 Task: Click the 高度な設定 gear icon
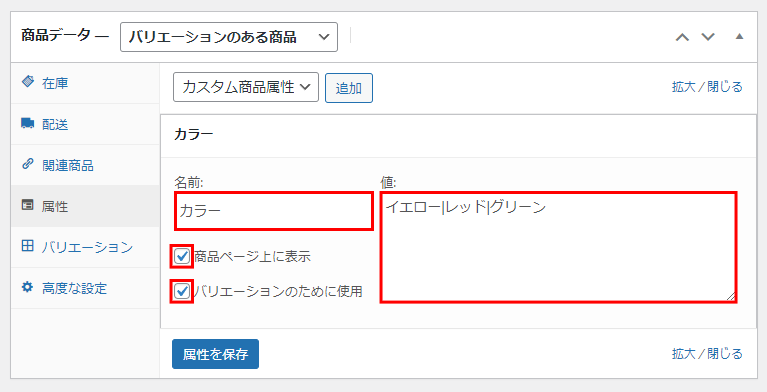tap(28, 287)
